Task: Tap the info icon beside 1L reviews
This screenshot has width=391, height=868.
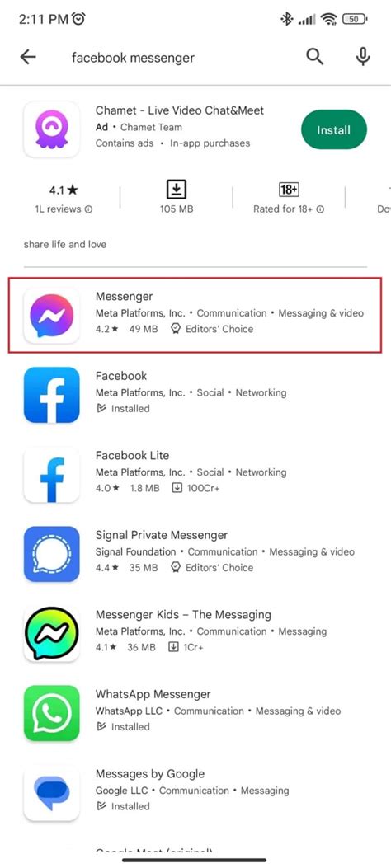Action: tap(89, 209)
